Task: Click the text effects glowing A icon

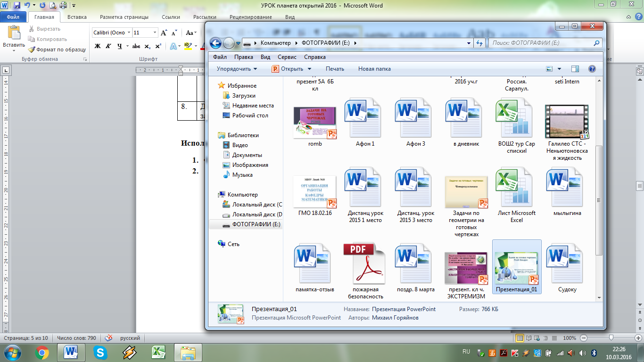Action: pos(173,46)
